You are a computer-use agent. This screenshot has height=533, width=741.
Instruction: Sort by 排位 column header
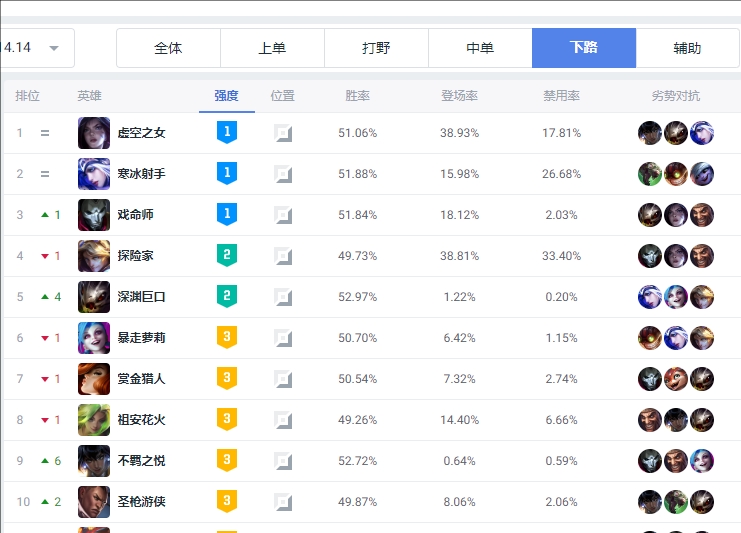27,96
